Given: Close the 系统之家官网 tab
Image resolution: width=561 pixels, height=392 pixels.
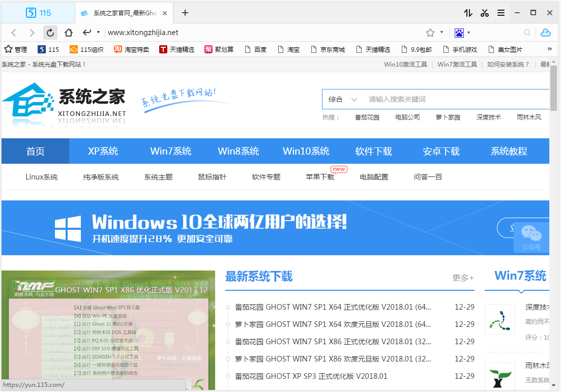Looking at the screenshot, I should (165, 13).
